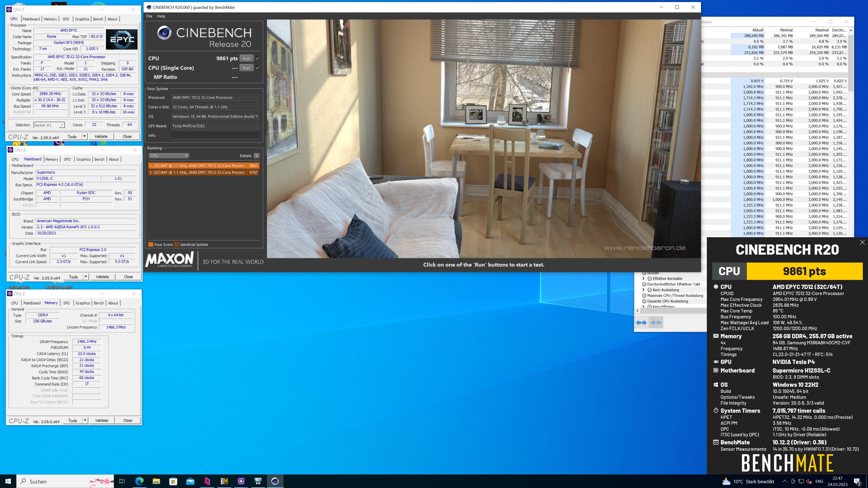Open Task View in the taskbar
868x488 pixels.
click(122, 481)
